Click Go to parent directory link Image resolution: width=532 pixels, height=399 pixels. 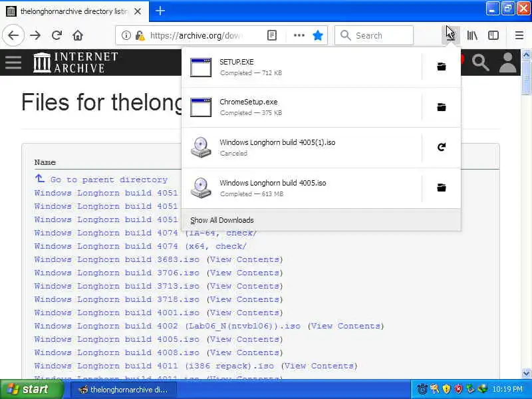point(108,180)
